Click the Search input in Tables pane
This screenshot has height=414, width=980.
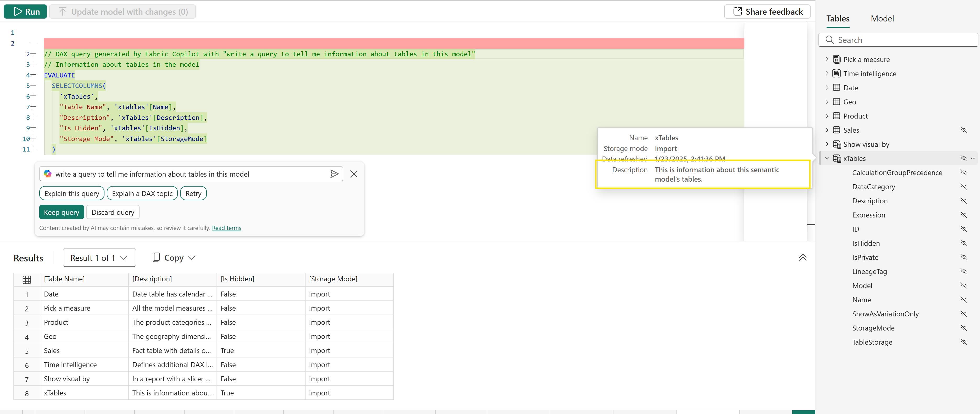(902, 40)
